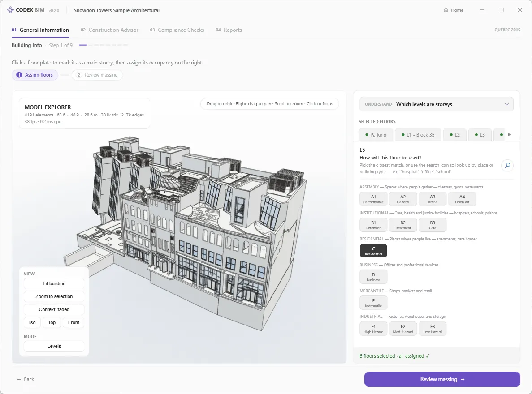Switch to Top view
The height and width of the screenshot is (394, 532).
coord(52,322)
